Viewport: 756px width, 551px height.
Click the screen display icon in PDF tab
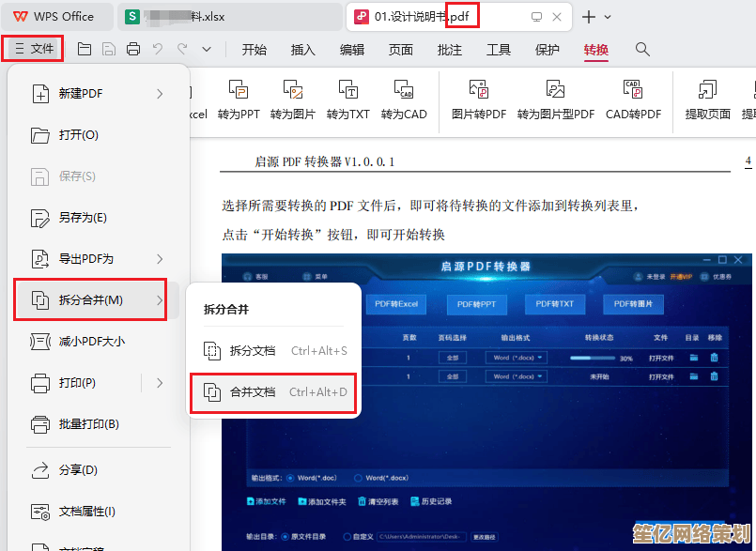pos(536,17)
